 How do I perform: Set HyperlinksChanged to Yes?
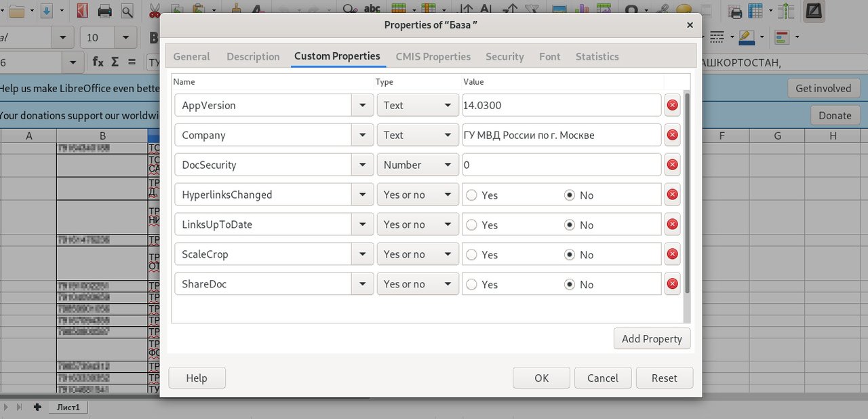[472, 195]
